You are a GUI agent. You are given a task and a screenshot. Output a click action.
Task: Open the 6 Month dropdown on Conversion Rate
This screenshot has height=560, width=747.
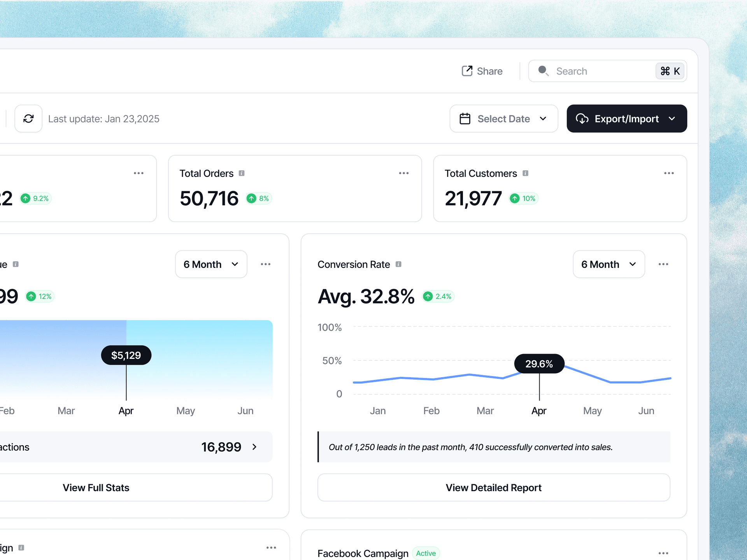[608, 264]
